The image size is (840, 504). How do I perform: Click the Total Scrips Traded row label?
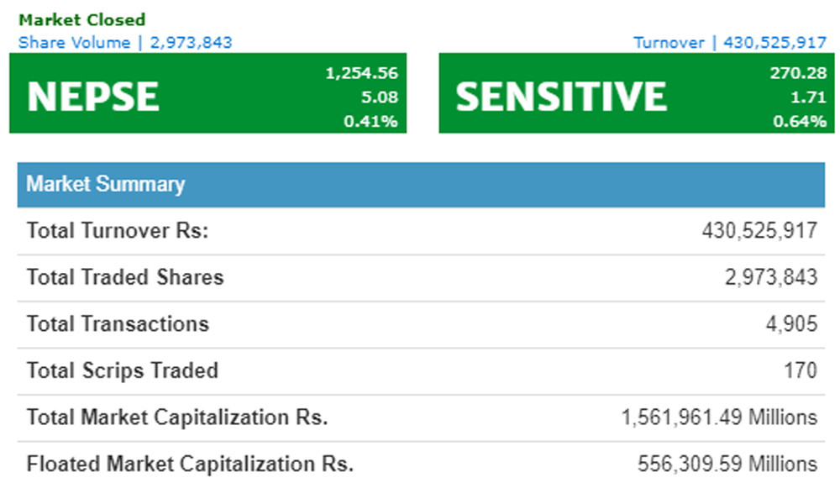(x=123, y=370)
